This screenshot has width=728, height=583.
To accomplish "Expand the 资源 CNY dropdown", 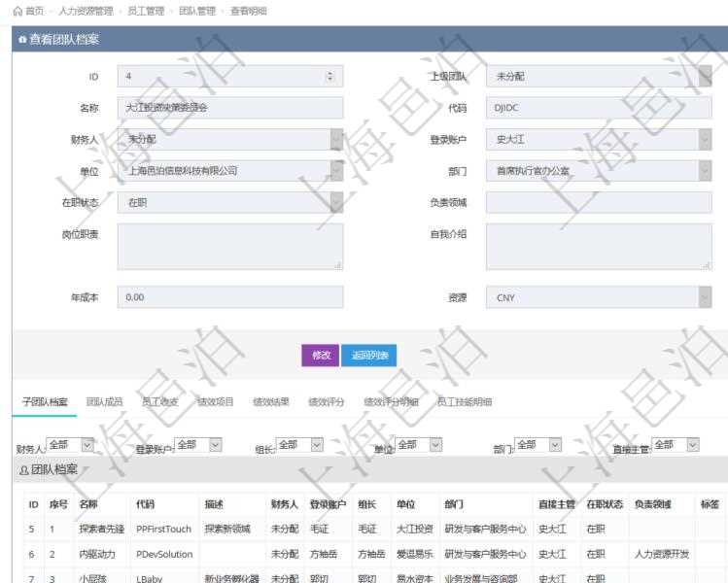I will click(x=706, y=297).
